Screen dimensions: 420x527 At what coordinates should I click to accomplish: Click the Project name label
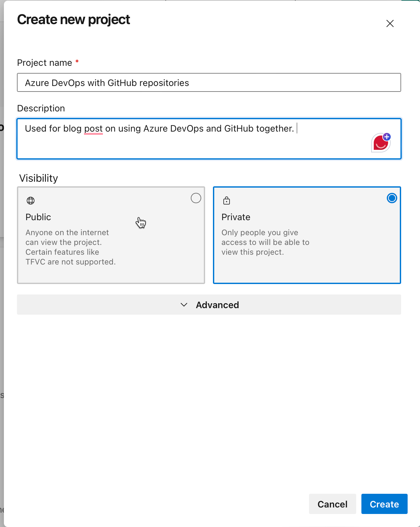coord(45,63)
